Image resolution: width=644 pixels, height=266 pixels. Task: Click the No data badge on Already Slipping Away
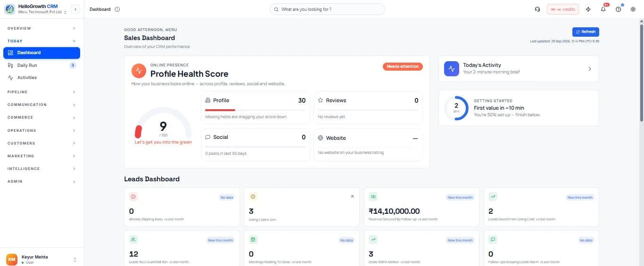click(227, 198)
